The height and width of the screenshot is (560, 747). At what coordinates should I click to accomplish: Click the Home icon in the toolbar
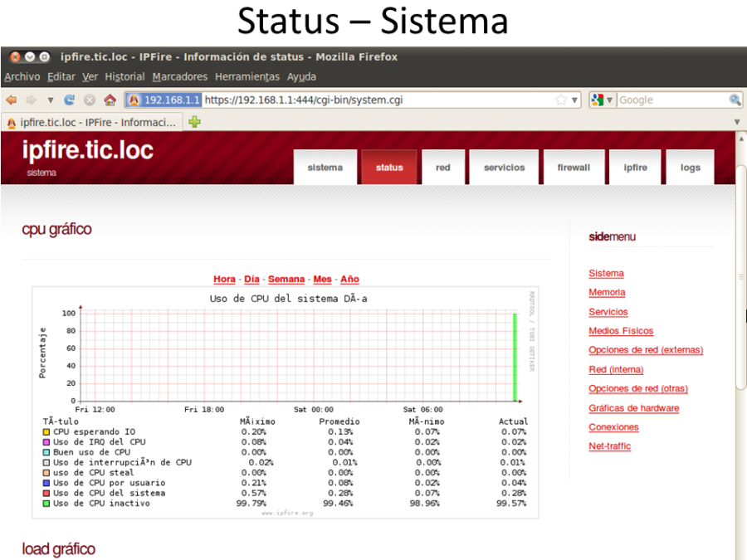pos(110,100)
